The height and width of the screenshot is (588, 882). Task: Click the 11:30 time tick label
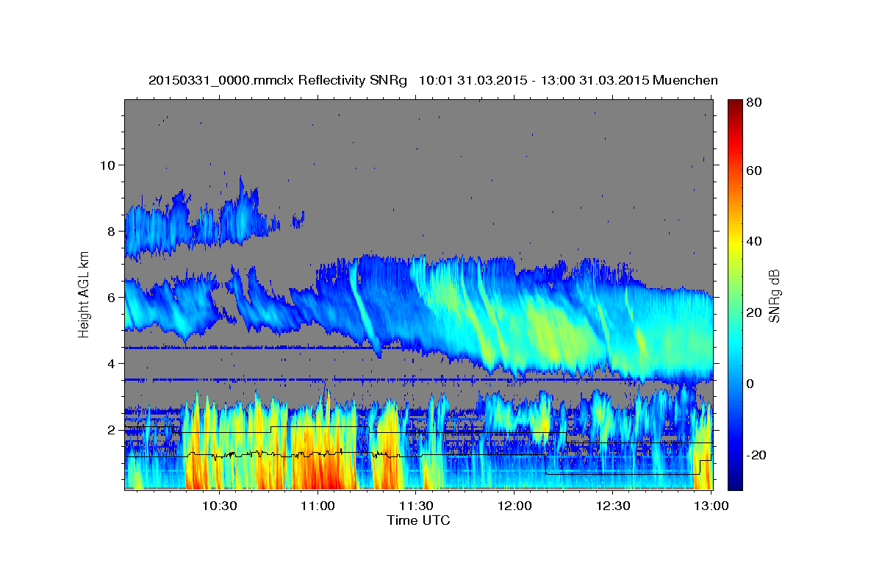(416, 506)
